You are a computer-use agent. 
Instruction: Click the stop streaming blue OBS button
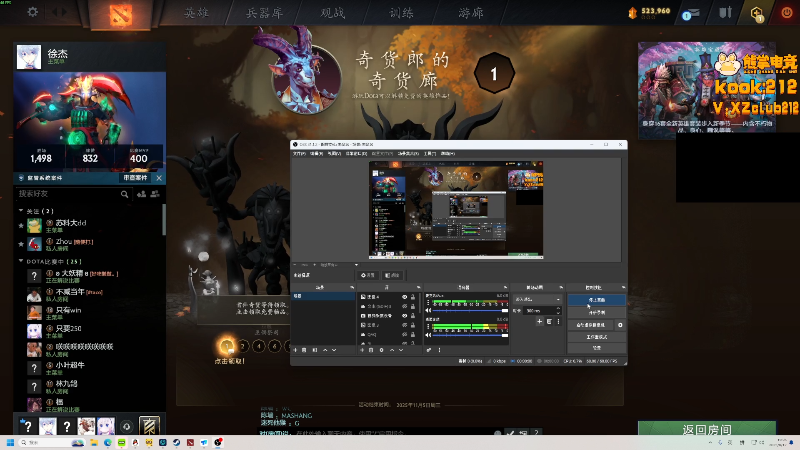pyautogui.click(x=596, y=300)
